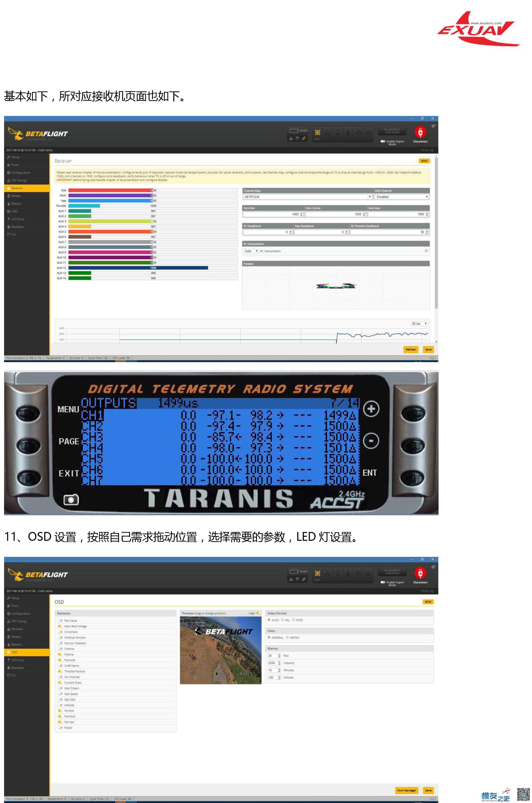Open WIKI link in Receiver window
Screen dimensions: 532x803
424,161
